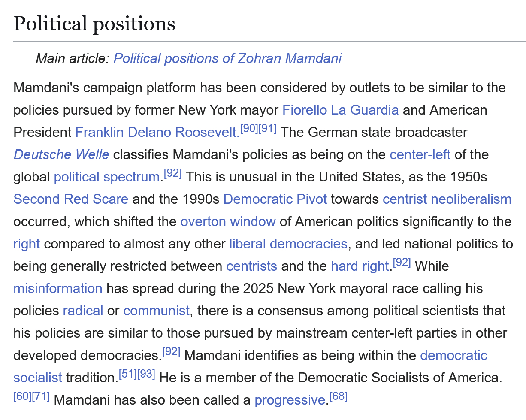The height and width of the screenshot is (420, 526).
Task: Open footnote 68 after progressive
Action: pyautogui.click(x=338, y=396)
